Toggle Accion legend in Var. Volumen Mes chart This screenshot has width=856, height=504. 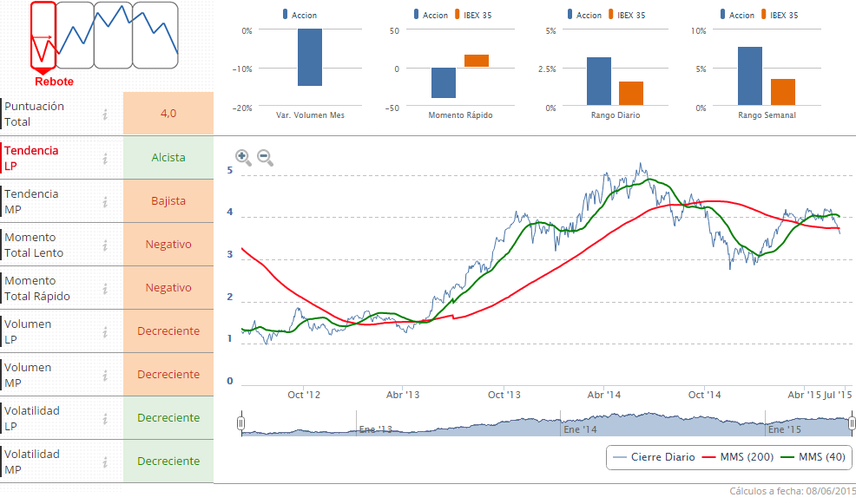(x=300, y=15)
